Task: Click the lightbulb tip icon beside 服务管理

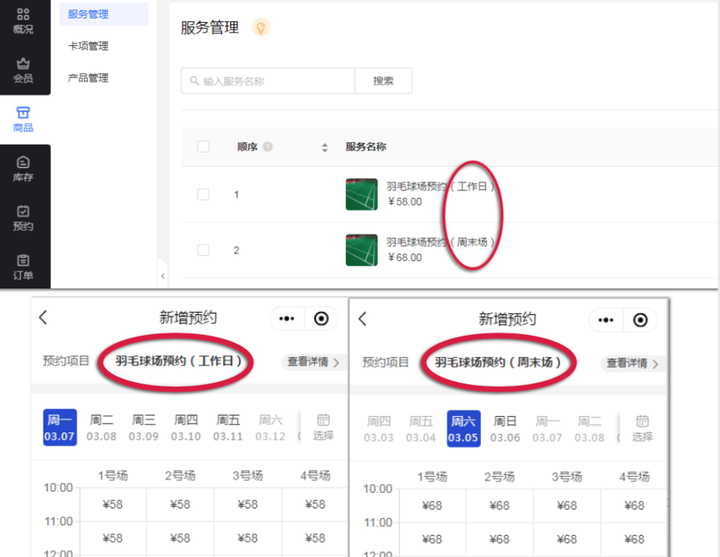Action: point(260,28)
